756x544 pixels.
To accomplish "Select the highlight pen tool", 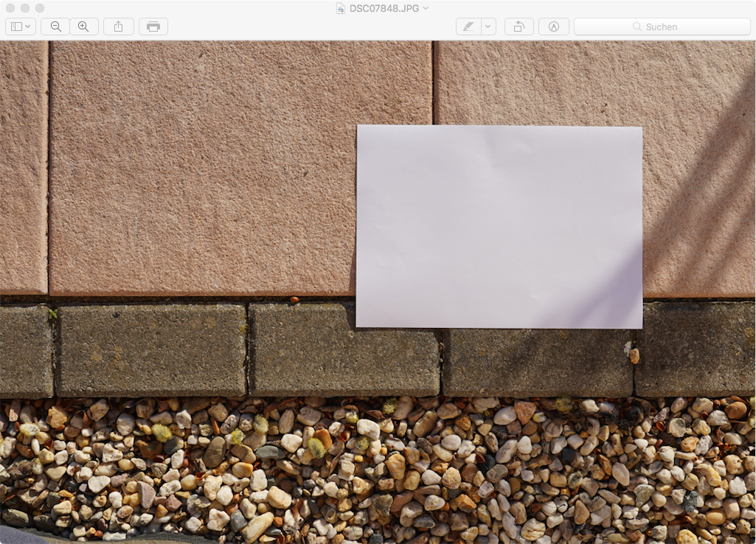I will [x=468, y=27].
